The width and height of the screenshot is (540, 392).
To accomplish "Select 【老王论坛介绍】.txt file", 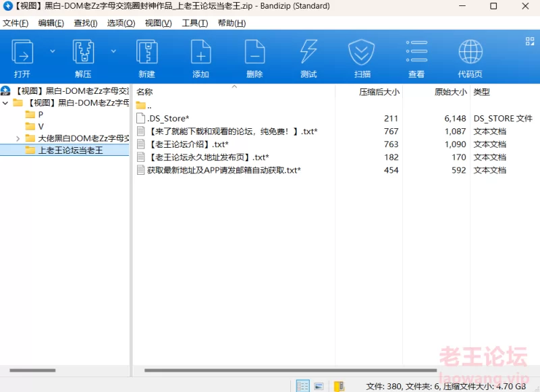I will coord(182,144).
